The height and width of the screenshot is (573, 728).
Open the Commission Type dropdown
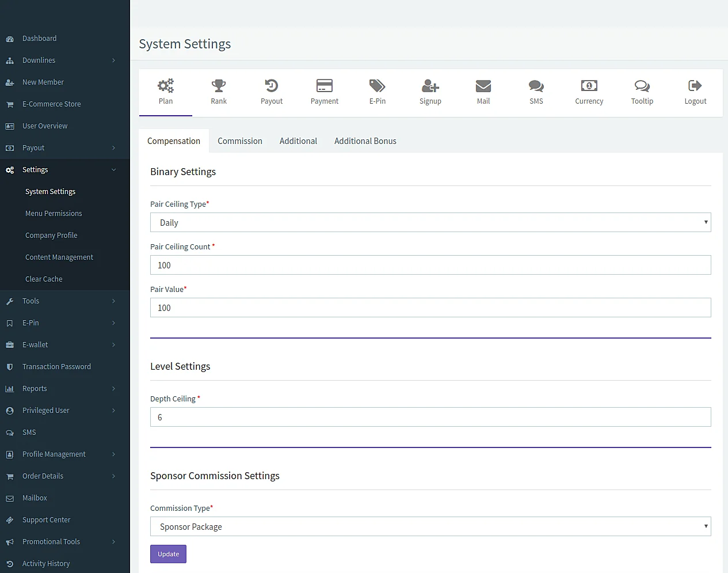coord(430,526)
